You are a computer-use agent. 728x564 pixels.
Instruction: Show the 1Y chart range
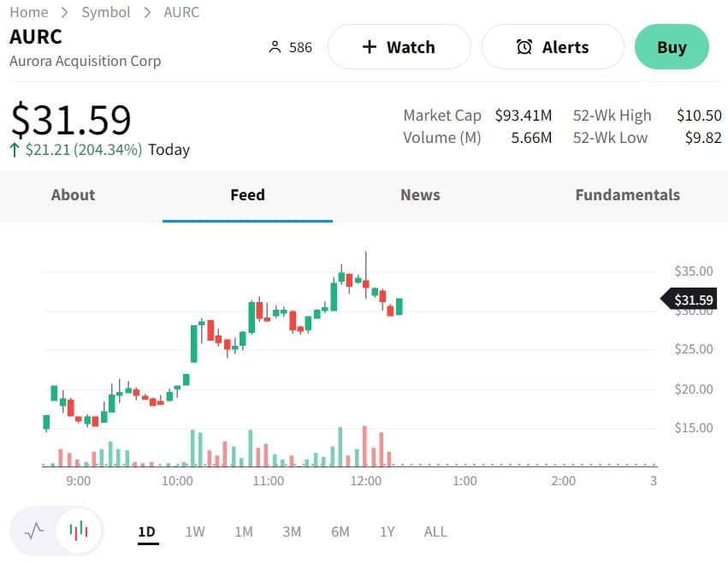click(388, 531)
